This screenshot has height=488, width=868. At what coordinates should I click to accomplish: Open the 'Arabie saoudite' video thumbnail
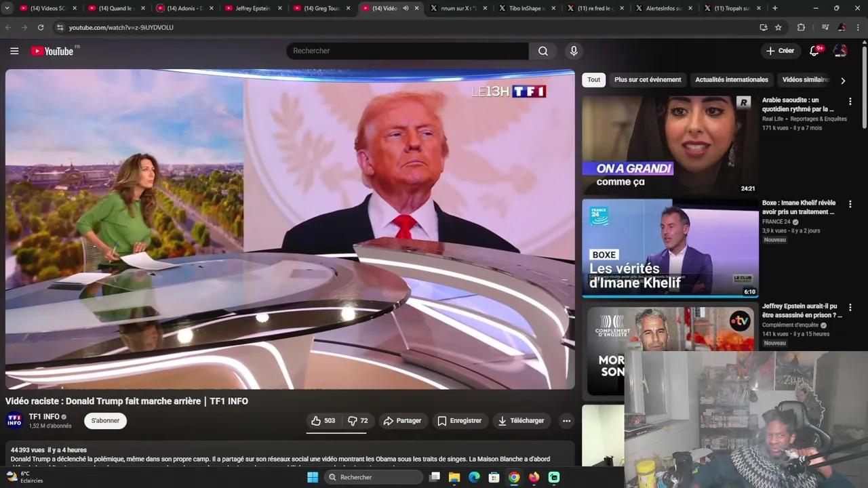tap(670, 144)
